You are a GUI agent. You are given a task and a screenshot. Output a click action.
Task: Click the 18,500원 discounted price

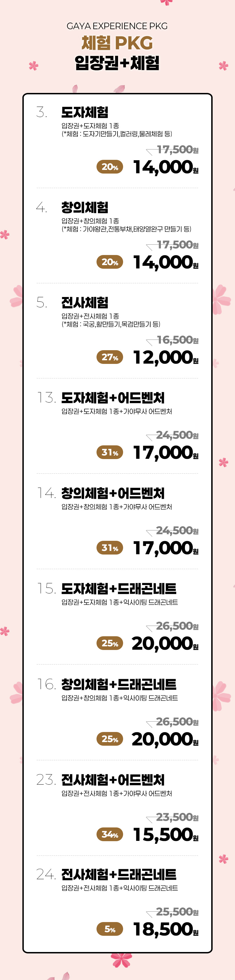(165, 929)
